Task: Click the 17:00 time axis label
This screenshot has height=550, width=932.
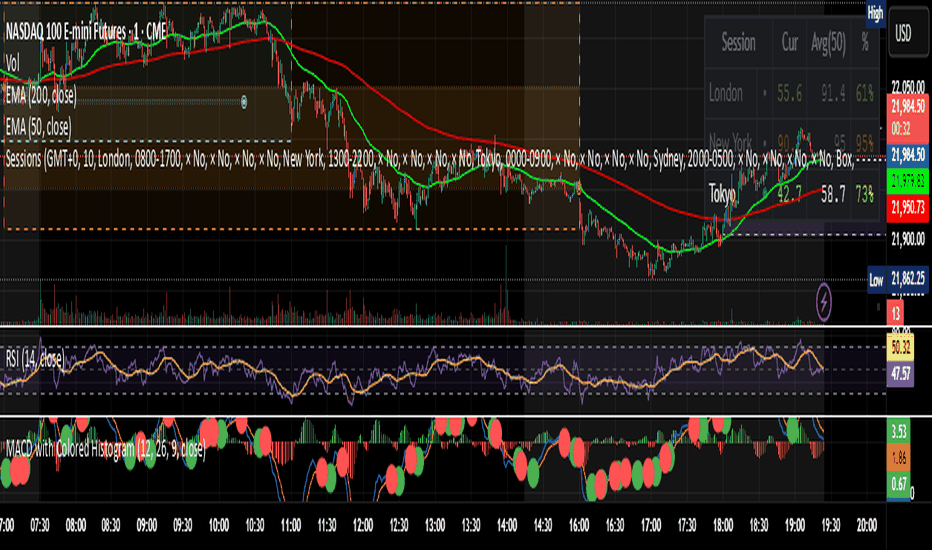Action: (651, 525)
